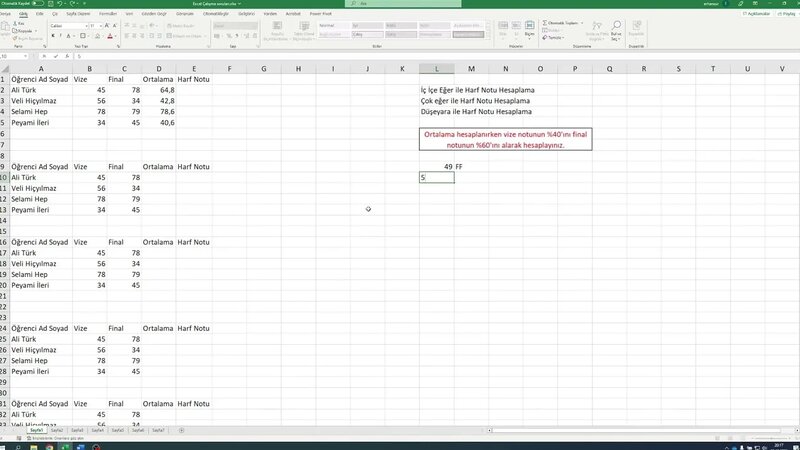This screenshot has width=800, height=450.
Task: Switch to the Sayfa7 sheet tab
Action: 158,431
